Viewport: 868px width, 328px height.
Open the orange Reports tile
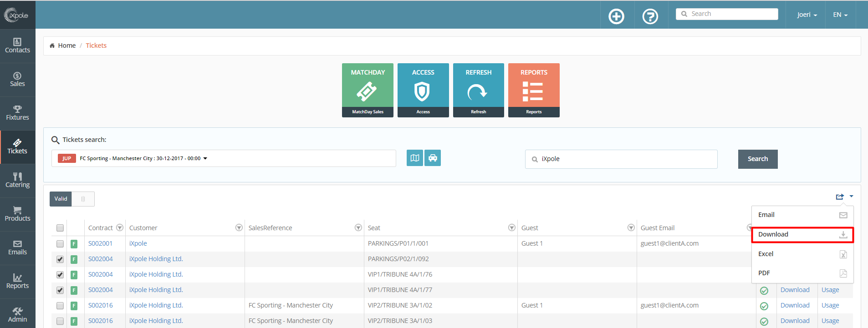pyautogui.click(x=534, y=90)
